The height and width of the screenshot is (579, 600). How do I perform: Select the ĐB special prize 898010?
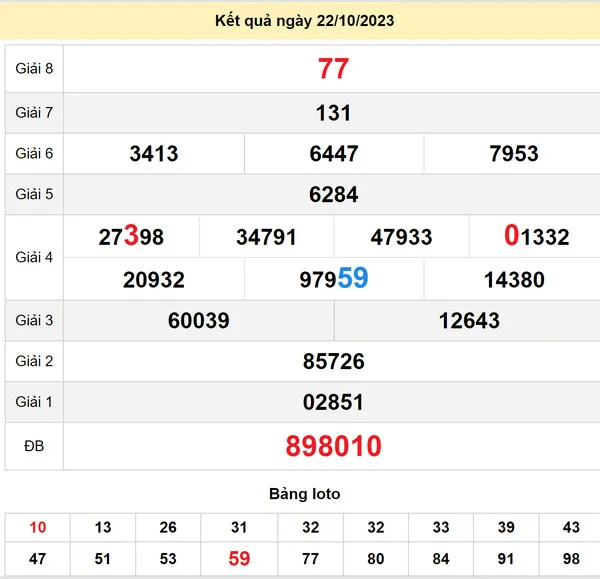333,446
